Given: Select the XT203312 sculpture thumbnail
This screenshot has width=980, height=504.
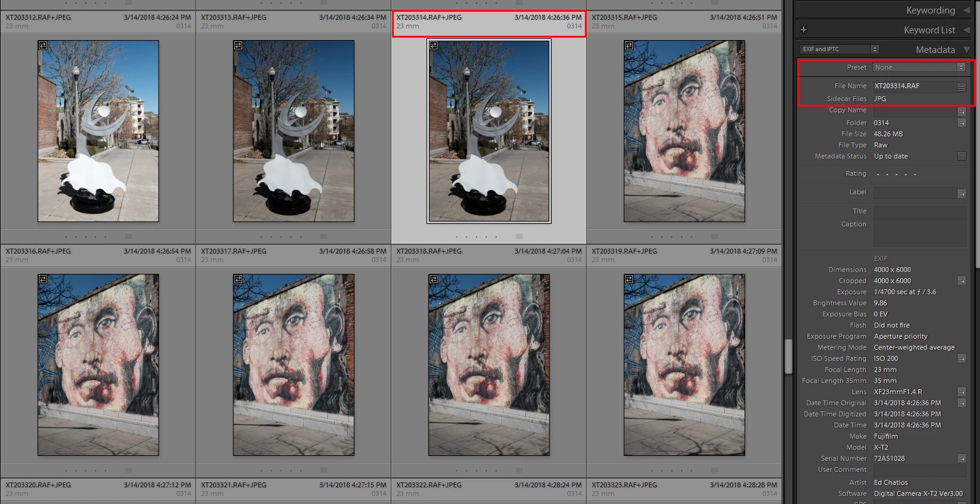Looking at the screenshot, I should 98,131.
